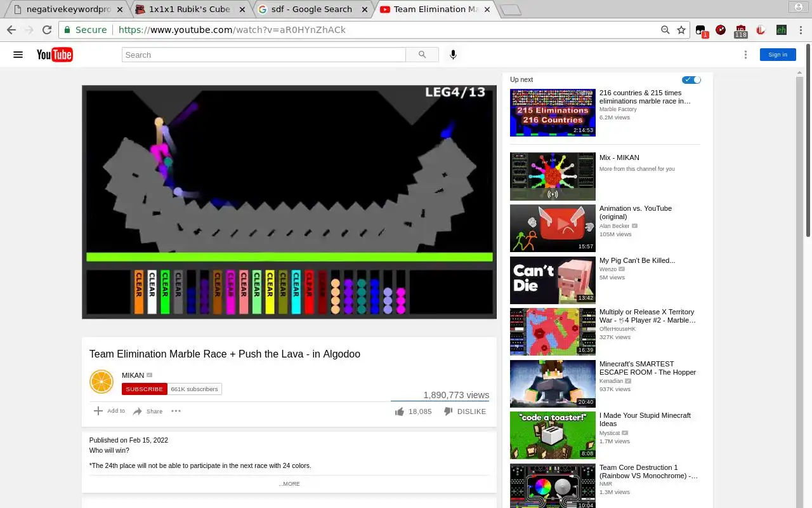Screen dimensions: 812x508
Task: Click the extension icon with badge 118
Action: coord(741,30)
